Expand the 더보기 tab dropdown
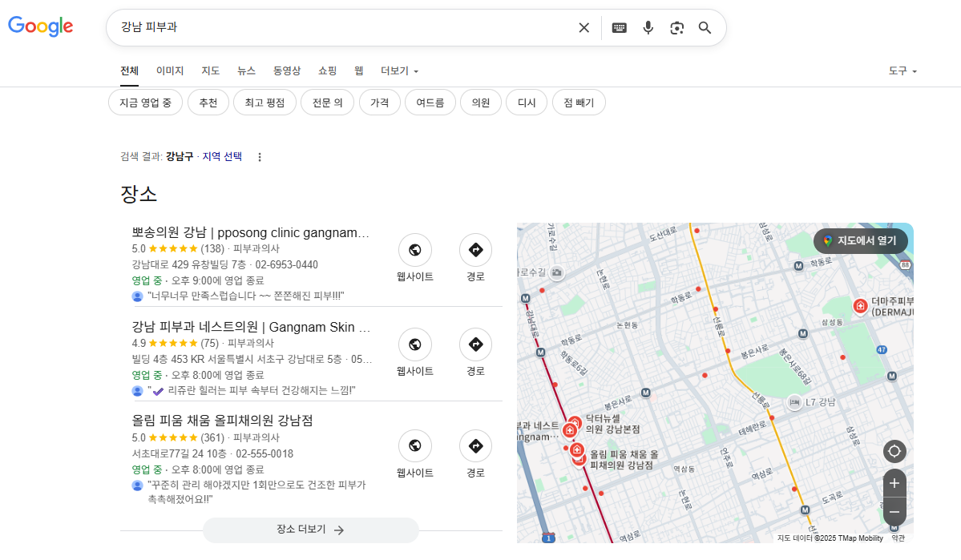 point(400,71)
